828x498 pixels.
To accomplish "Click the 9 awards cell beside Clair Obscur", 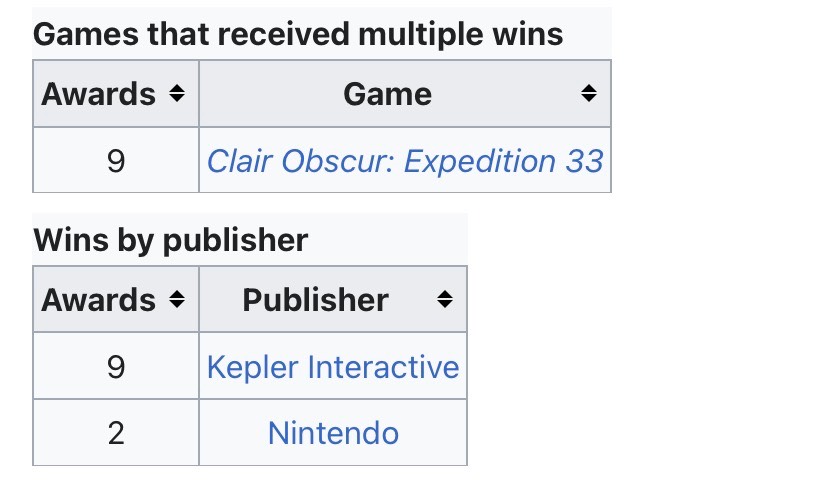I will tap(115, 161).
